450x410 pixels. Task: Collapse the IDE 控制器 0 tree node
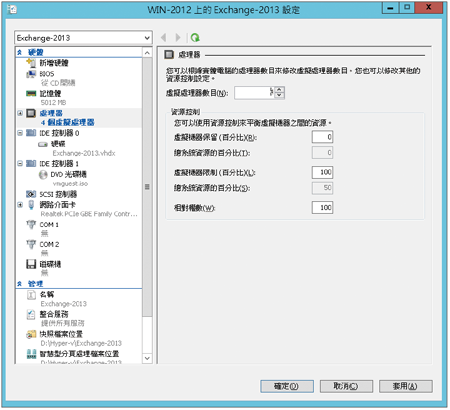tap(20, 133)
